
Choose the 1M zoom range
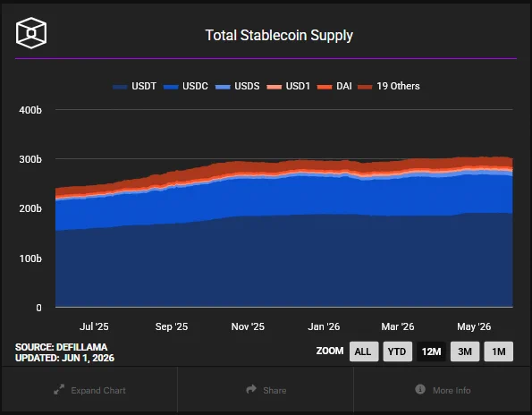point(499,351)
